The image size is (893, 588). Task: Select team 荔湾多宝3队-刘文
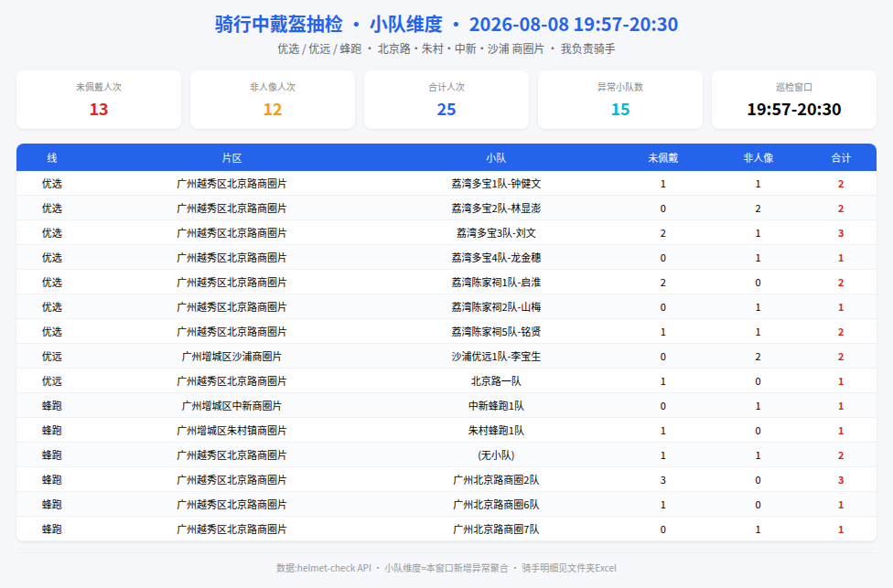click(496, 233)
